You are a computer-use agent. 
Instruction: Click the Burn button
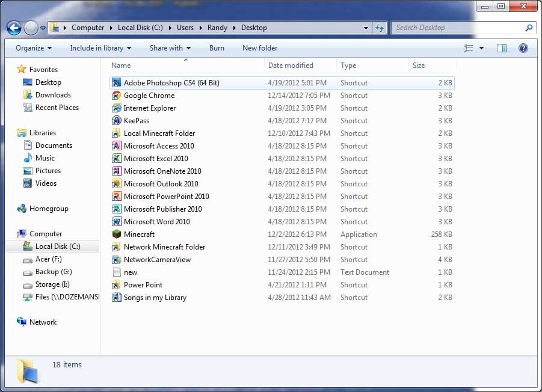coord(217,48)
